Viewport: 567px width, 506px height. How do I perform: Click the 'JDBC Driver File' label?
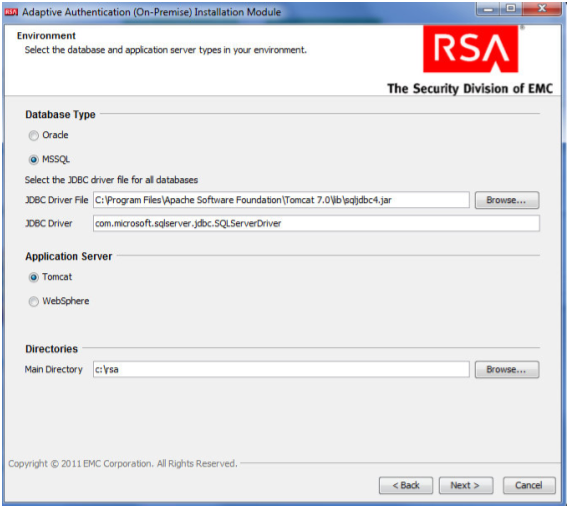[x=56, y=200]
